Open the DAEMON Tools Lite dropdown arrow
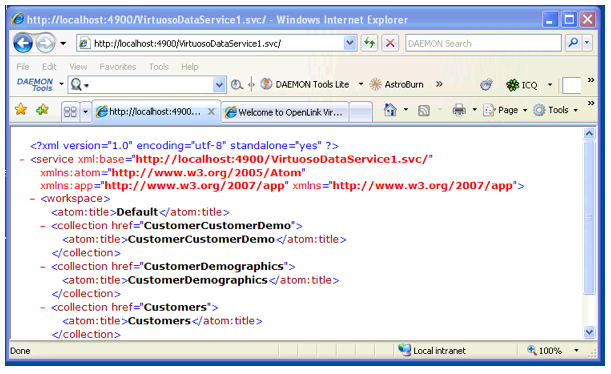The height and width of the screenshot is (374, 611). pyautogui.click(x=360, y=84)
